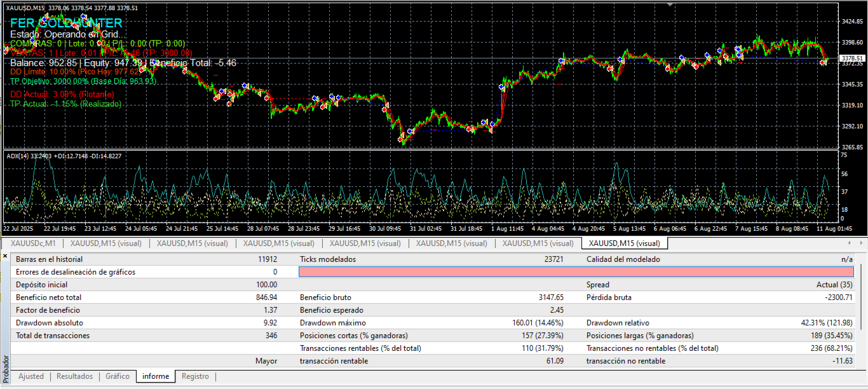Click the '22 Jul 2025' time axis label
This screenshot has width=868, height=389.
point(19,228)
